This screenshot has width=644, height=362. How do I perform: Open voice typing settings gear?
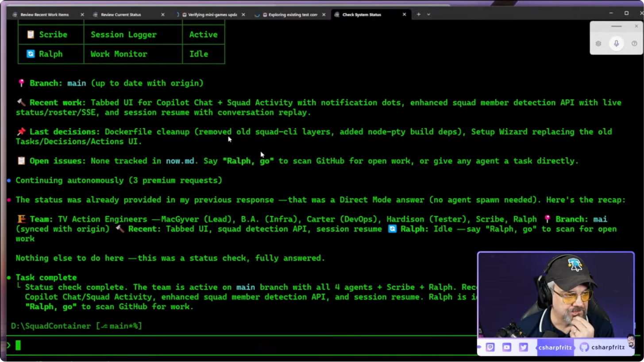pyautogui.click(x=598, y=43)
